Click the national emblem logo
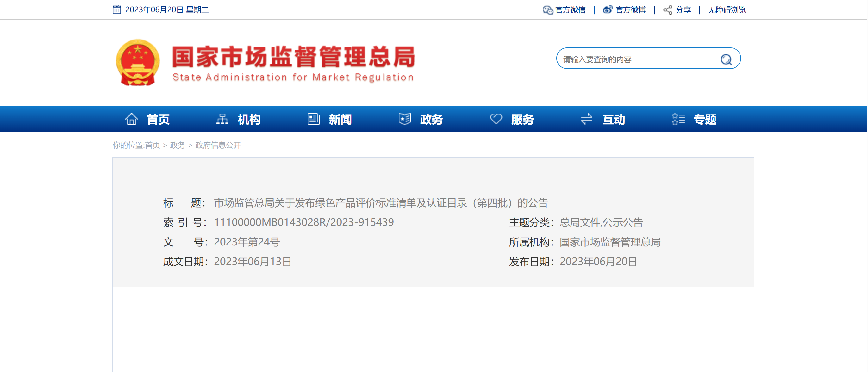 pyautogui.click(x=138, y=62)
